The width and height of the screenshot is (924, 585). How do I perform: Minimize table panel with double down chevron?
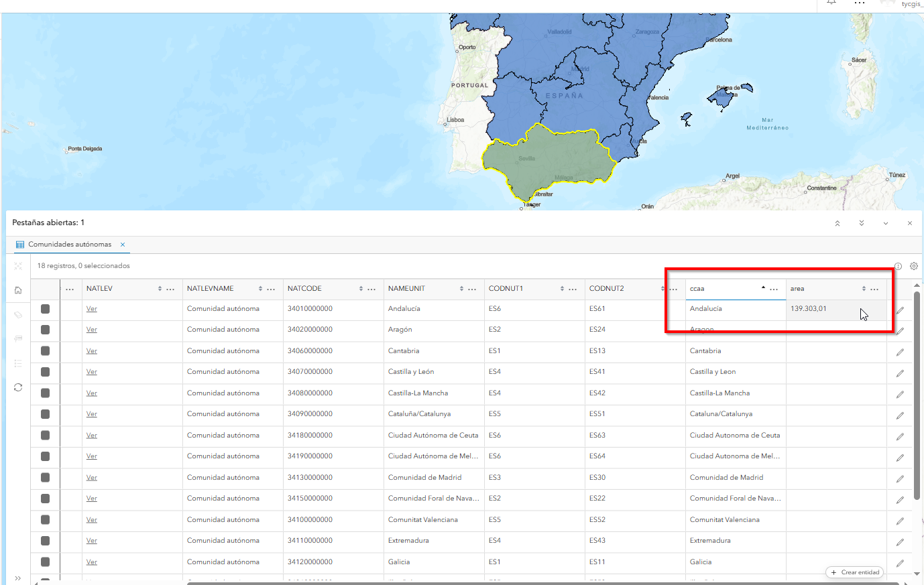tap(862, 223)
